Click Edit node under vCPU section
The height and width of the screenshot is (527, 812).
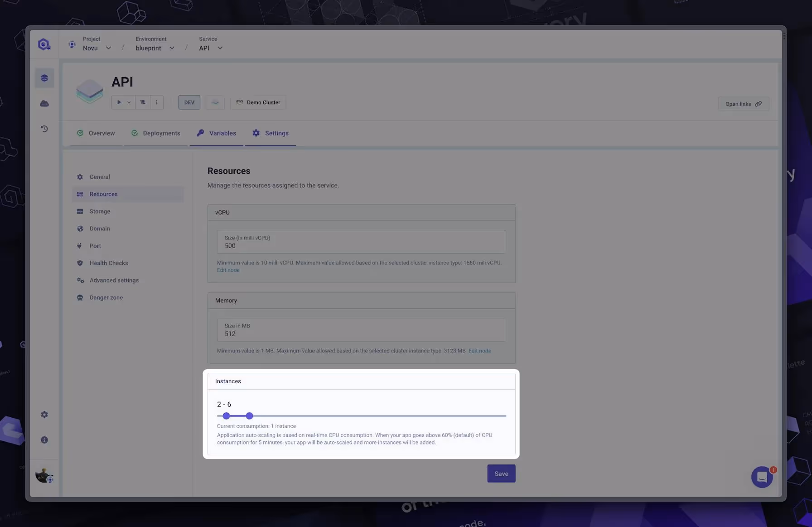228,270
